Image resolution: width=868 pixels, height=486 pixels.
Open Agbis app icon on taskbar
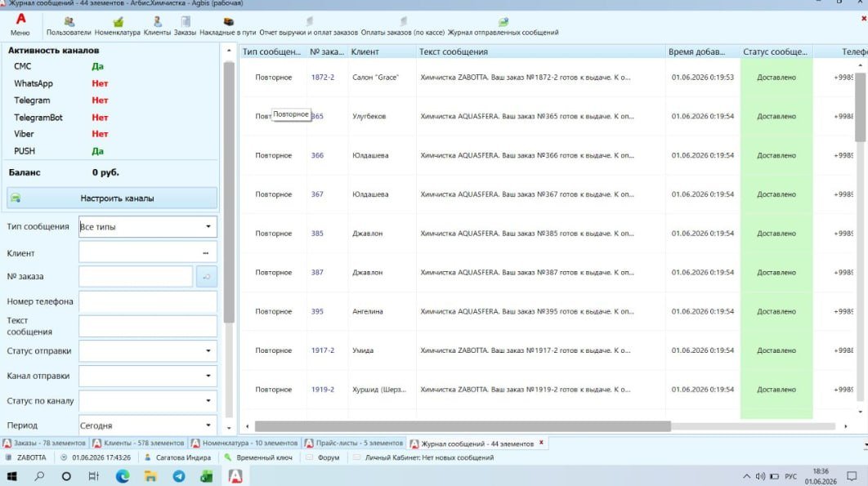pyautogui.click(x=235, y=476)
